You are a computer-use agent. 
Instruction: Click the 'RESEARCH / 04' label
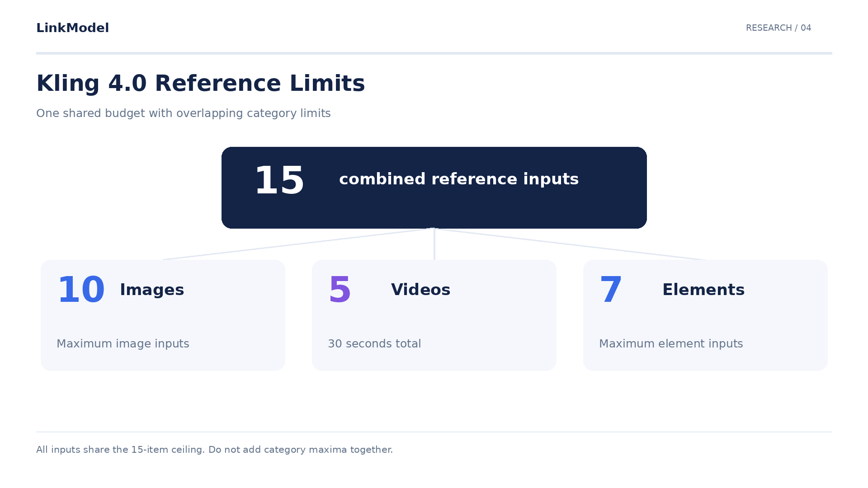point(778,28)
